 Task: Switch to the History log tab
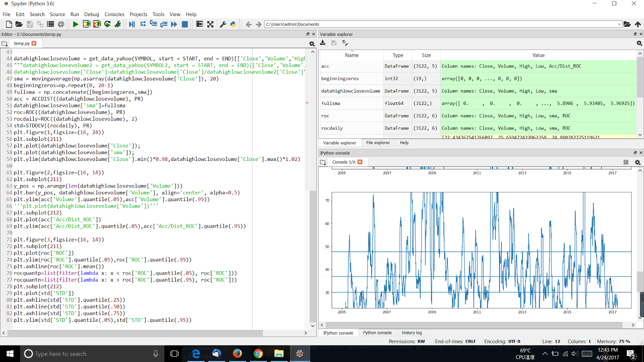(x=412, y=333)
